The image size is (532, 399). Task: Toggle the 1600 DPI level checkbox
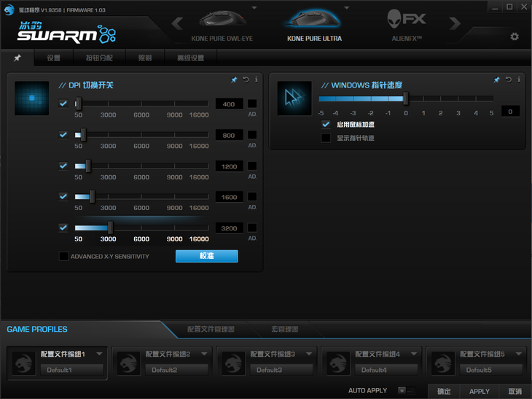pyautogui.click(x=63, y=196)
